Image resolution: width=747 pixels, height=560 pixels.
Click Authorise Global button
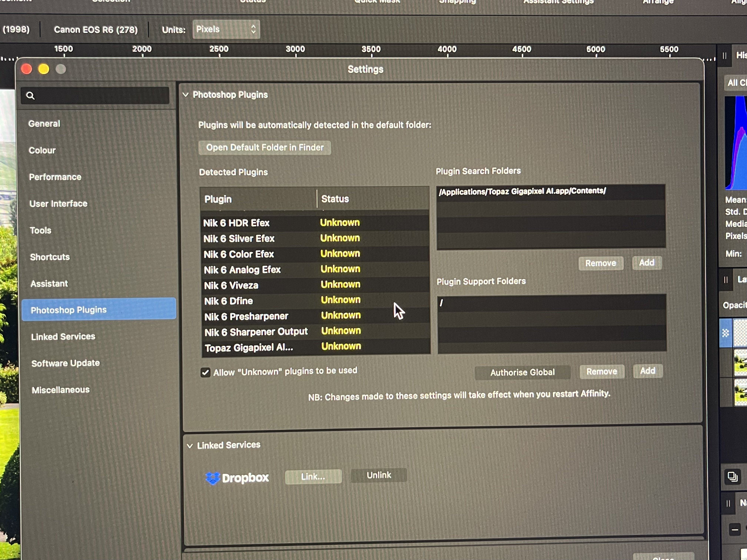coord(522,373)
